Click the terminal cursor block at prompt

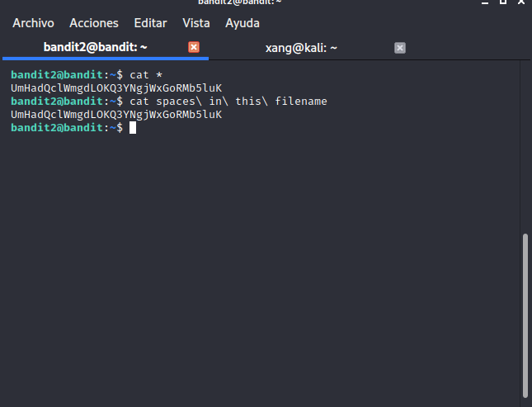(x=133, y=128)
